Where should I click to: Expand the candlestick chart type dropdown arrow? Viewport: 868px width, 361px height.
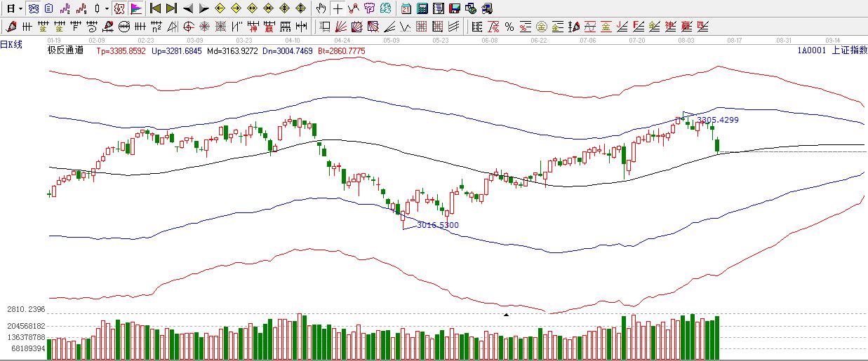pos(107,8)
